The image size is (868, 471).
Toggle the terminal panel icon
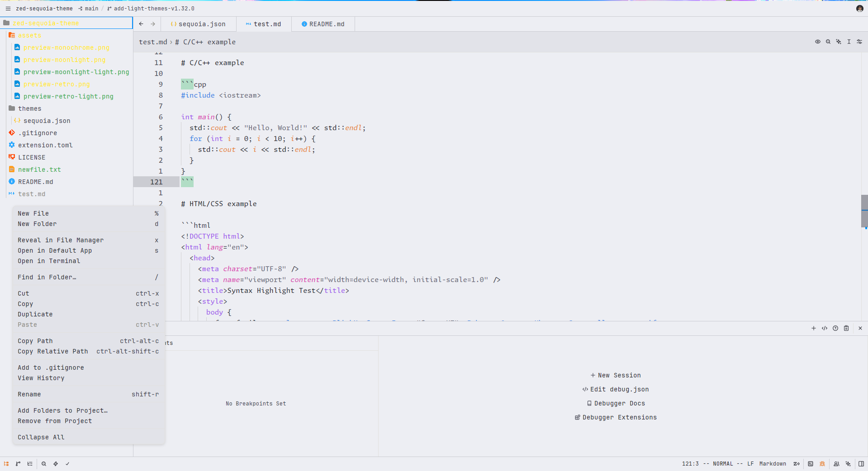click(x=811, y=464)
